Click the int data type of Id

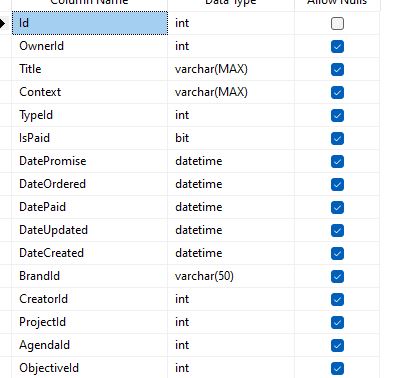[231, 23]
